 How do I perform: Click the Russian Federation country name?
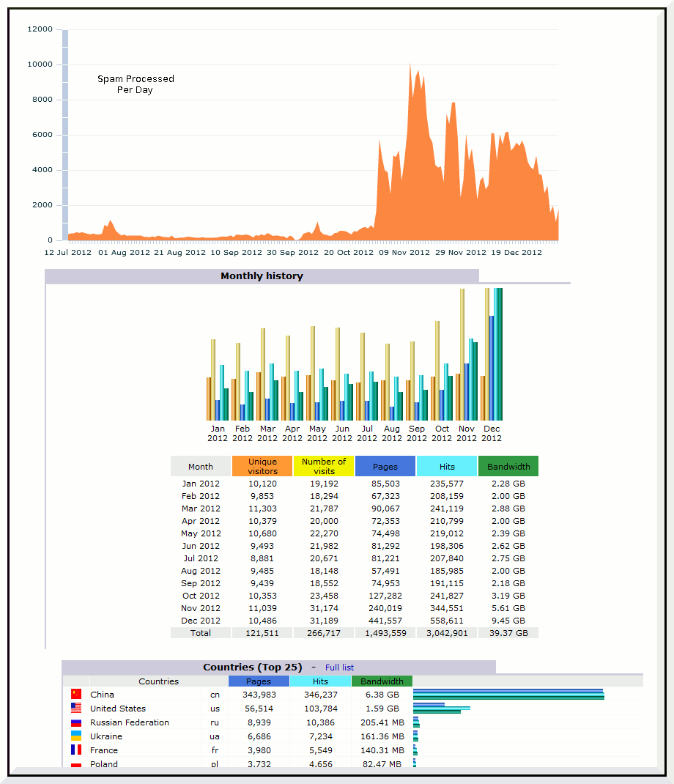click(x=130, y=722)
